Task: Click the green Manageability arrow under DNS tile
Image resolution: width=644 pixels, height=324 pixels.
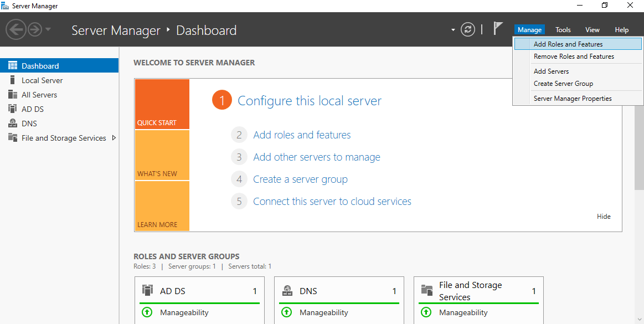Action: tap(287, 312)
